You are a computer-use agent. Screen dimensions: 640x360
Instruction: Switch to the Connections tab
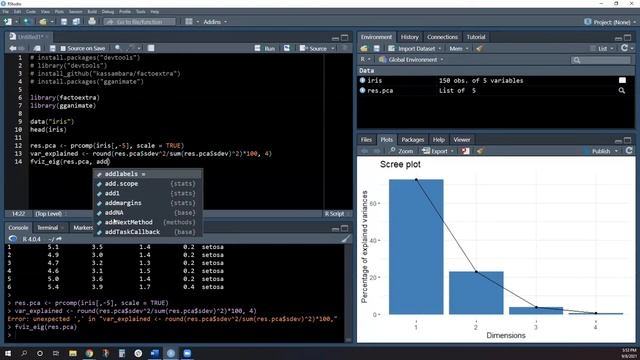442,37
